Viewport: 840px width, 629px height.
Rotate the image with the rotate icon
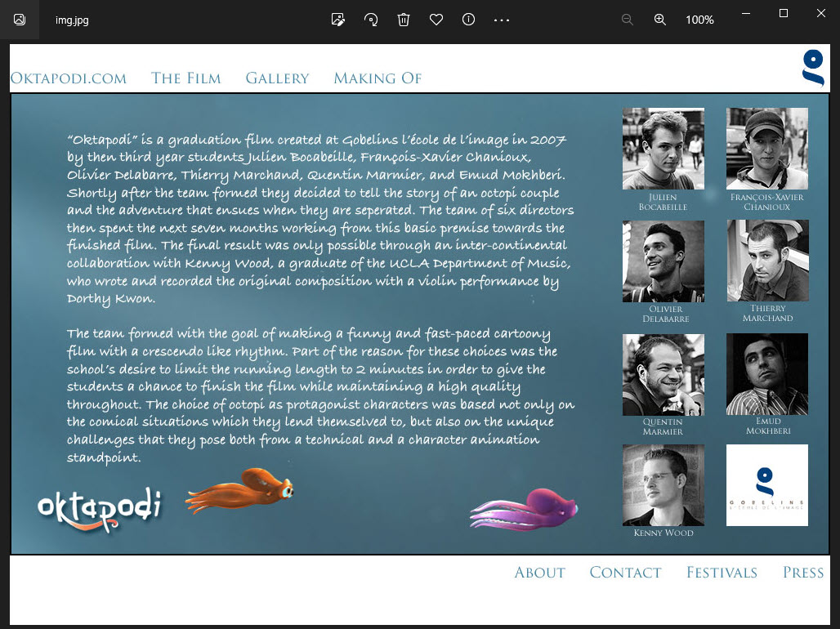click(371, 20)
